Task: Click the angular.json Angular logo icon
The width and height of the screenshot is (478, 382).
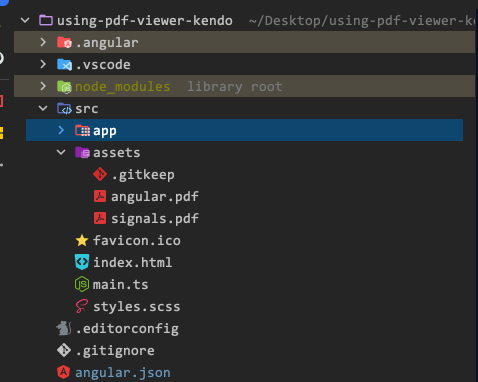Action: (63, 372)
